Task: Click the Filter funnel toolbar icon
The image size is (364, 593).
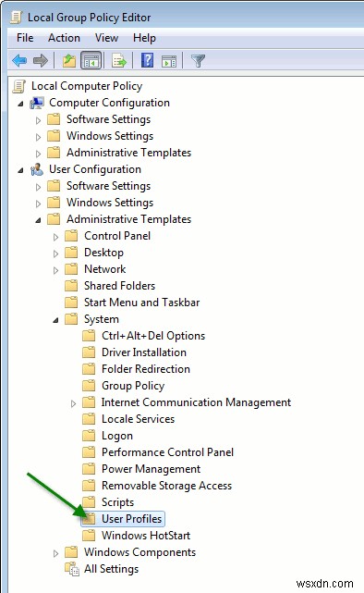Action: point(198,60)
